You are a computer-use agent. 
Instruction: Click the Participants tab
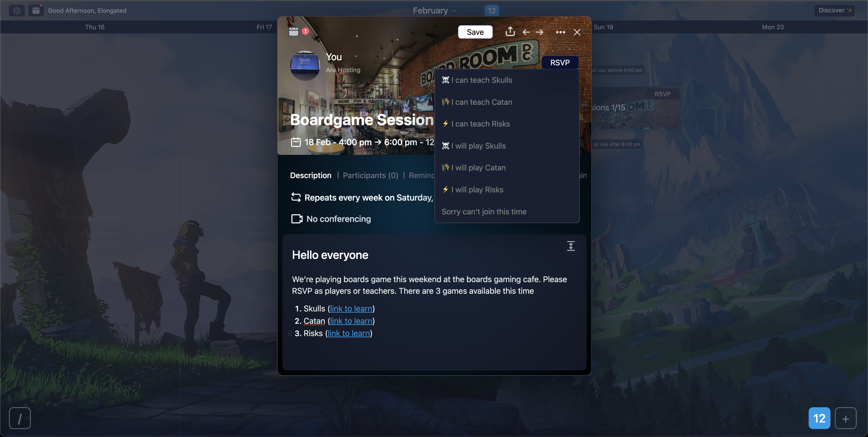pyautogui.click(x=370, y=175)
